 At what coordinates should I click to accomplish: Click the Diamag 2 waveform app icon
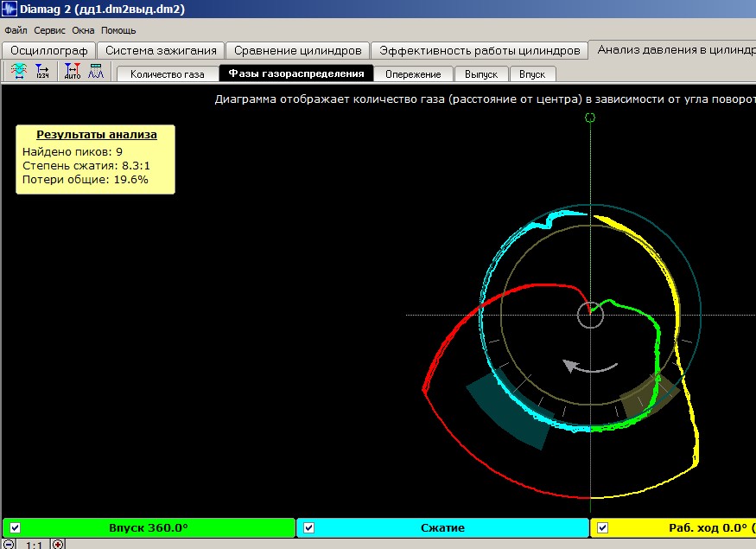(10, 9)
